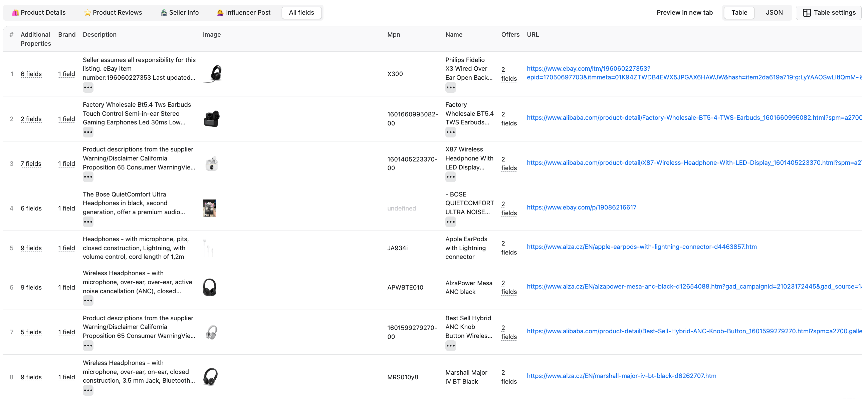The height and width of the screenshot is (399, 868).
Task: Click Preview in new tab
Action: click(x=684, y=12)
